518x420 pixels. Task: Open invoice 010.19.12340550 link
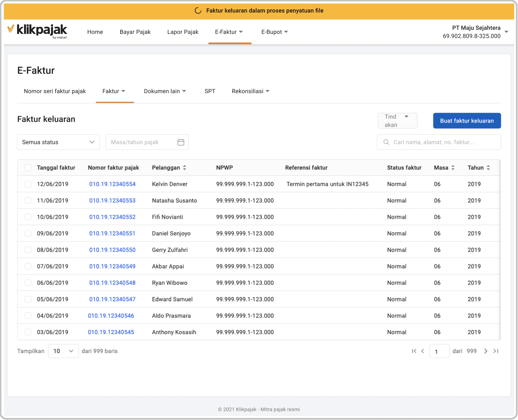pos(112,250)
